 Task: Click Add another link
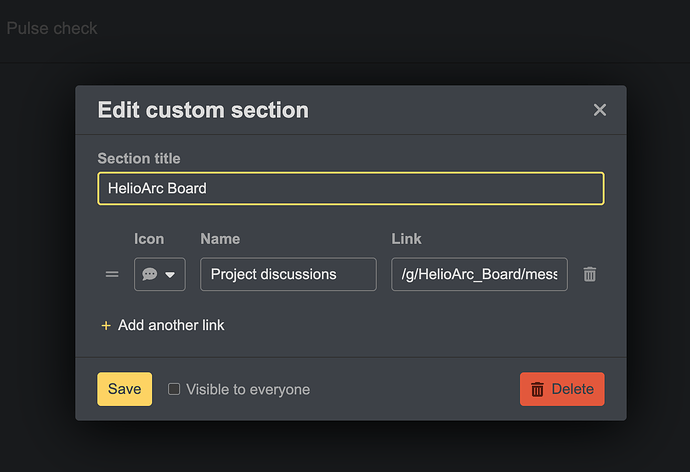tap(163, 325)
